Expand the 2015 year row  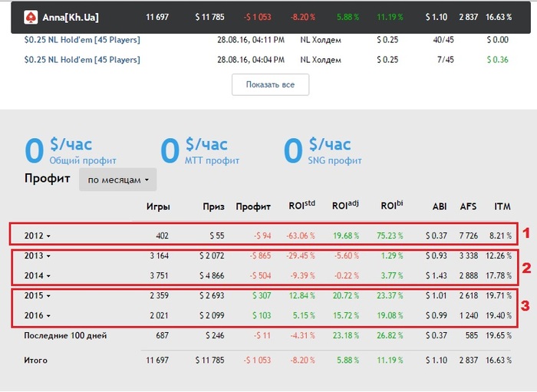click(x=38, y=295)
